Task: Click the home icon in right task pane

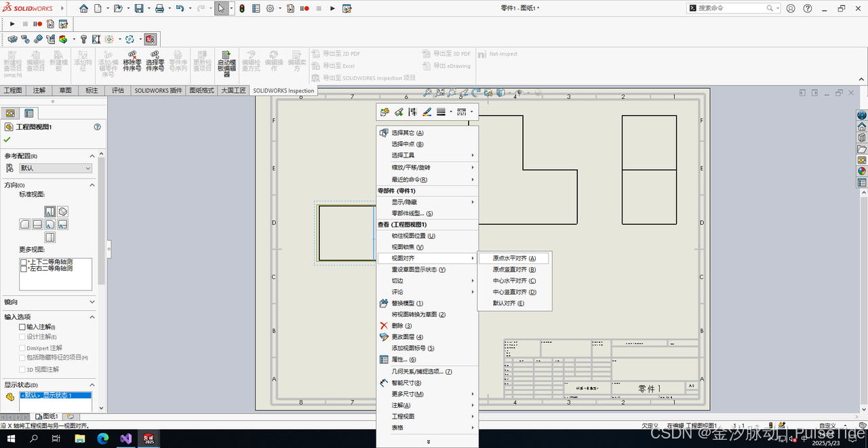Action: 862,126
